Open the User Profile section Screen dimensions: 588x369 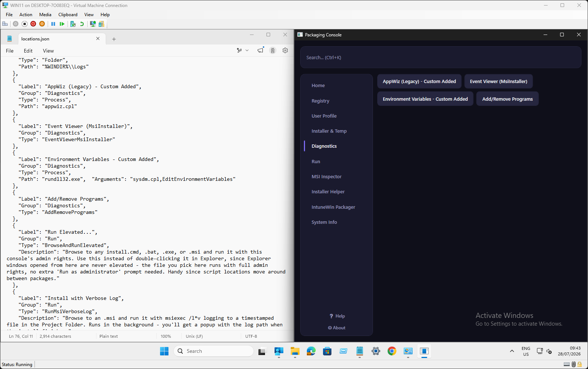(324, 116)
